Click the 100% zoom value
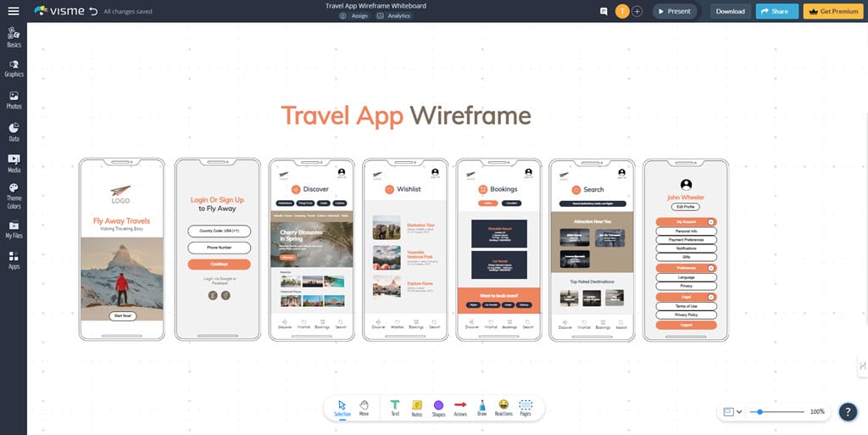The width and height of the screenshot is (868, 435). click(x=817, y=412)
